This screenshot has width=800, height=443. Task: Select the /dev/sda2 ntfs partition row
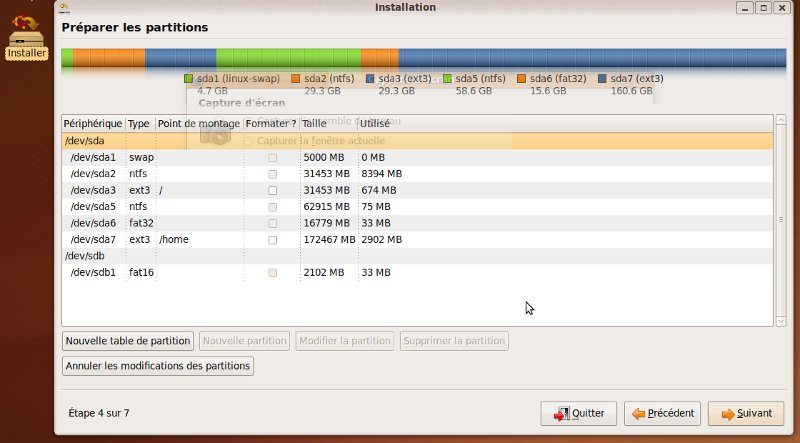[417, 174]
